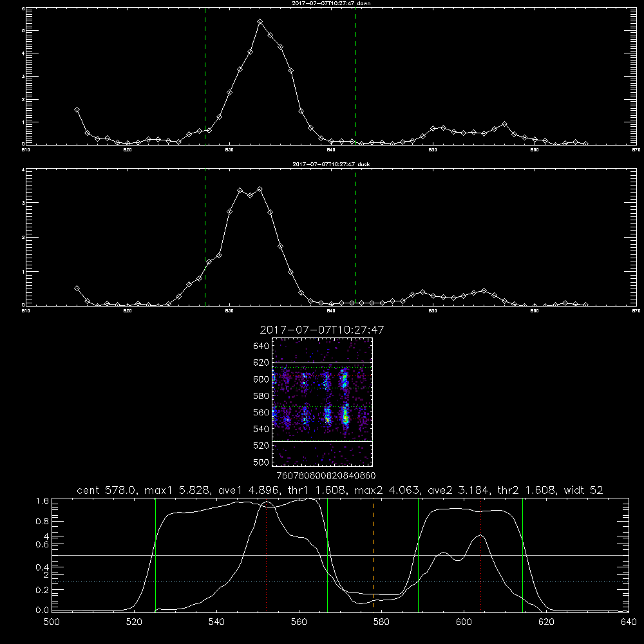Click the 'max1 5.828' value
The width and height of the screenshot is (644, 644).
point(178,490)
